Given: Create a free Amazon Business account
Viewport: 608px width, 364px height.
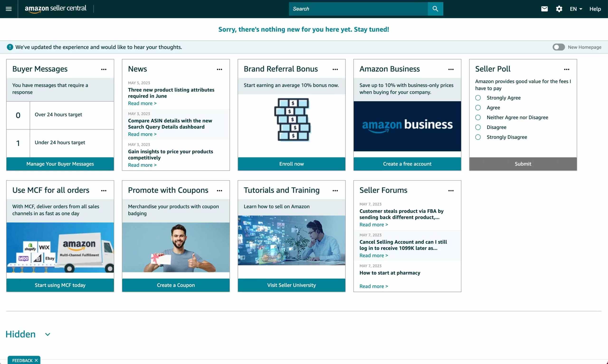Looking at the screenshot, I should click(407, 164).
